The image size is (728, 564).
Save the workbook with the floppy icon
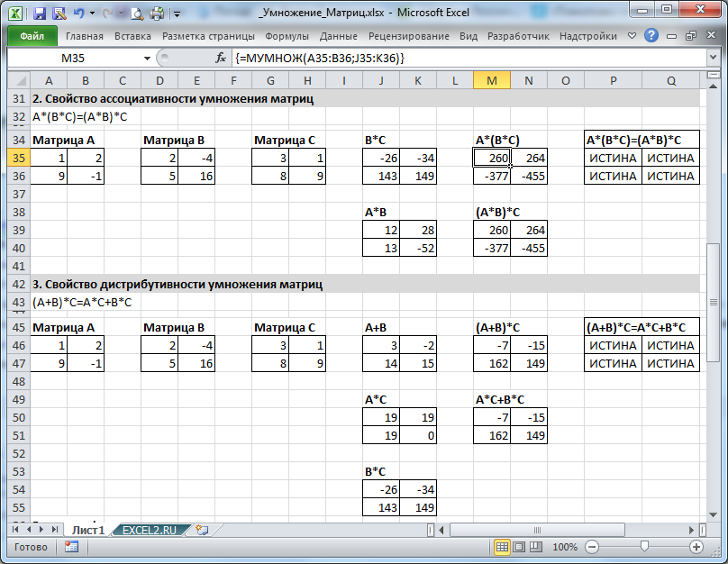pos(40,13)
